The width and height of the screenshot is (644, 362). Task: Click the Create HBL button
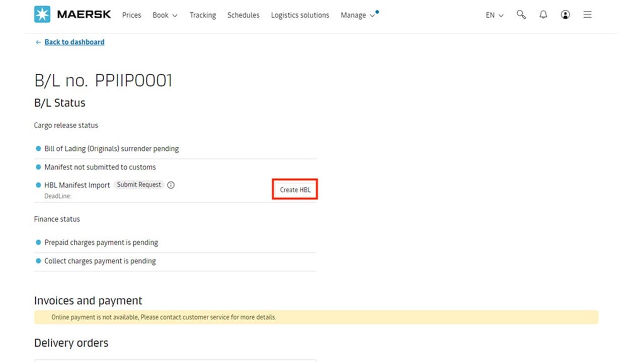pyautogui.click(x=295, y=190)
